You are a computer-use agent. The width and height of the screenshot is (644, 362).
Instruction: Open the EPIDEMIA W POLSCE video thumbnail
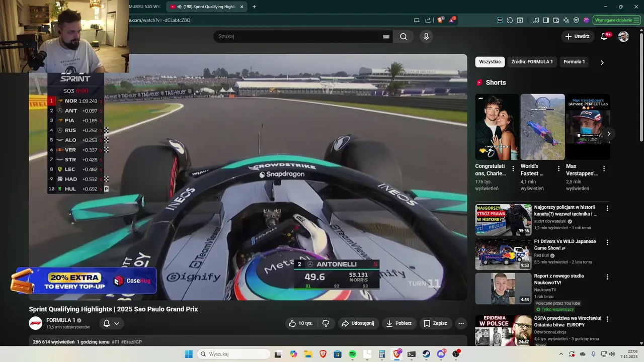click(504, 330)
